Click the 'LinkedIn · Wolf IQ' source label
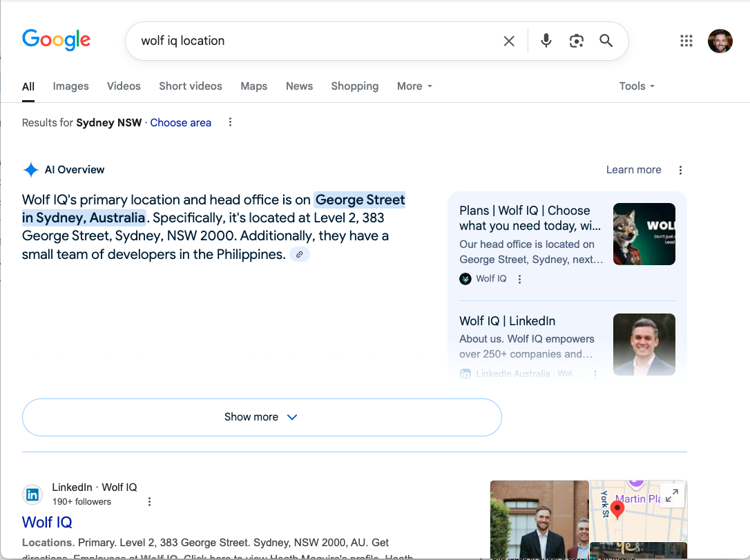 click(95, 487)
